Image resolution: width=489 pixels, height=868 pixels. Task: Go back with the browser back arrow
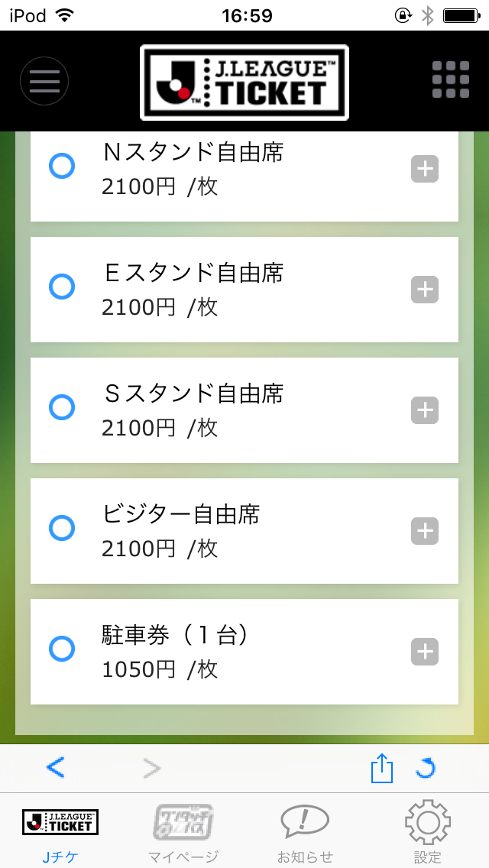(x=55, y=767)
